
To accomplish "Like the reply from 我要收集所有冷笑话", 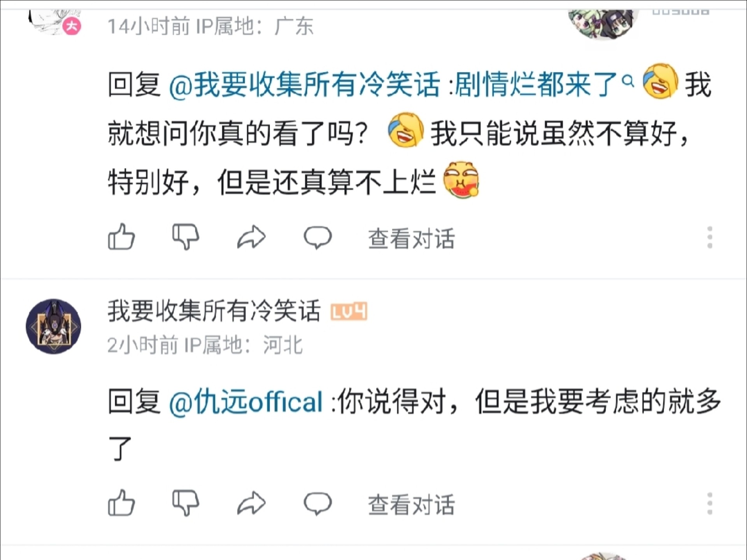I will (121, 503).
